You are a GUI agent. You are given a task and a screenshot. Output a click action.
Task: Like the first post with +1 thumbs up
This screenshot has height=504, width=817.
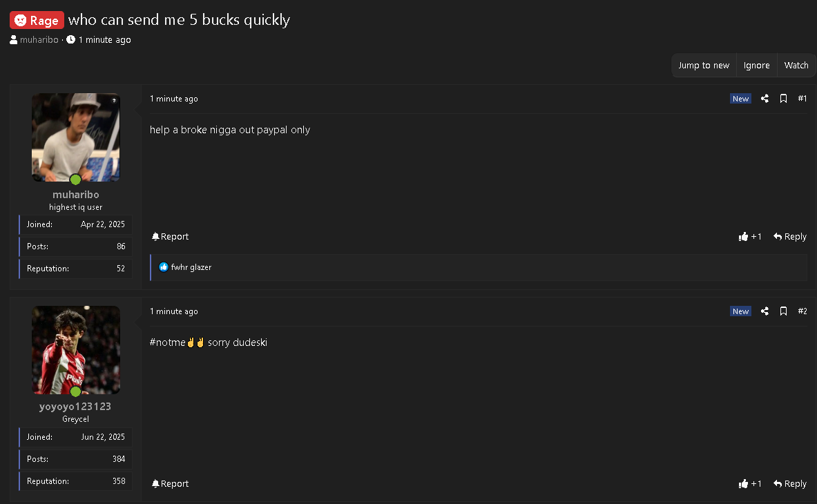coord(750,236)
